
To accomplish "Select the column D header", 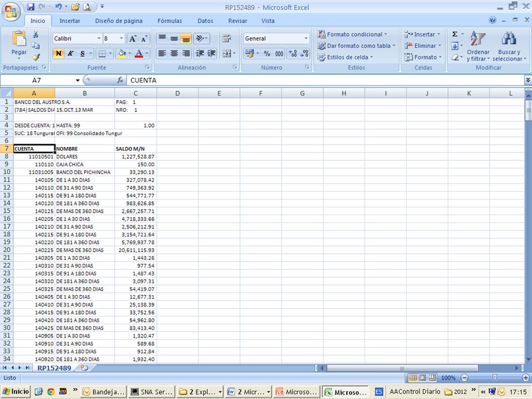I will pos(177,93).
